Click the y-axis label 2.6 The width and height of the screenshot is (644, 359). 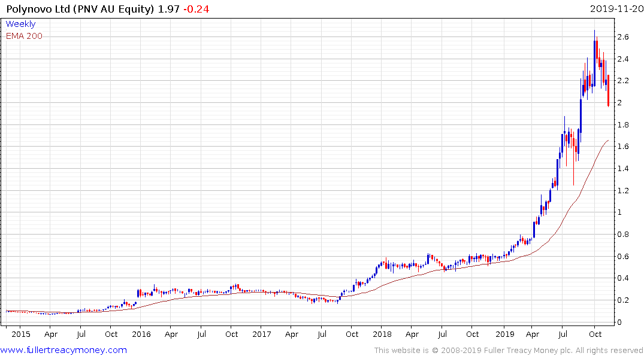(x=623, y=37)
